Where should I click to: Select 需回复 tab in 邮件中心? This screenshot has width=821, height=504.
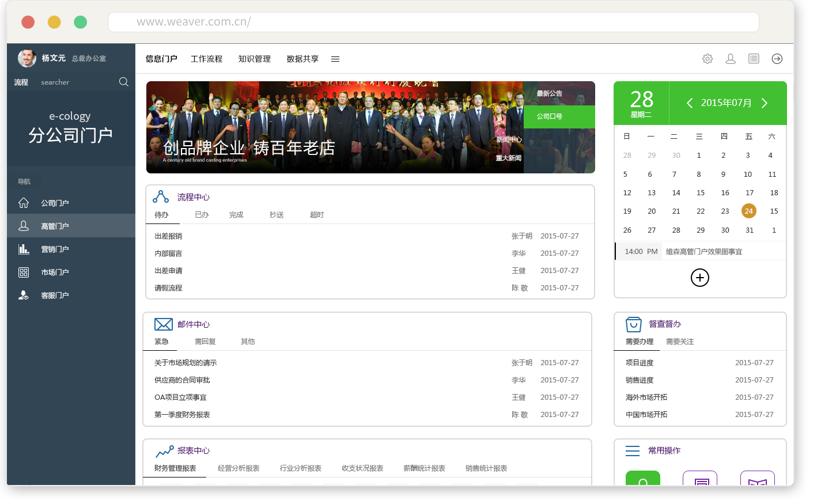pyautogui.click(x=205, y=342)
